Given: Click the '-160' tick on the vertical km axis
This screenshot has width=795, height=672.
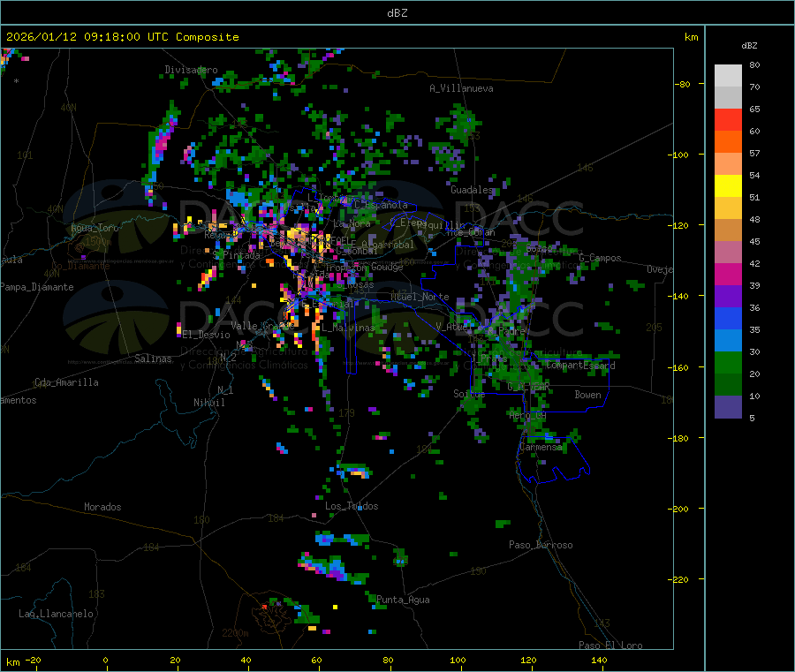Looking at the screenshot, I should click(x=680, y=367).
